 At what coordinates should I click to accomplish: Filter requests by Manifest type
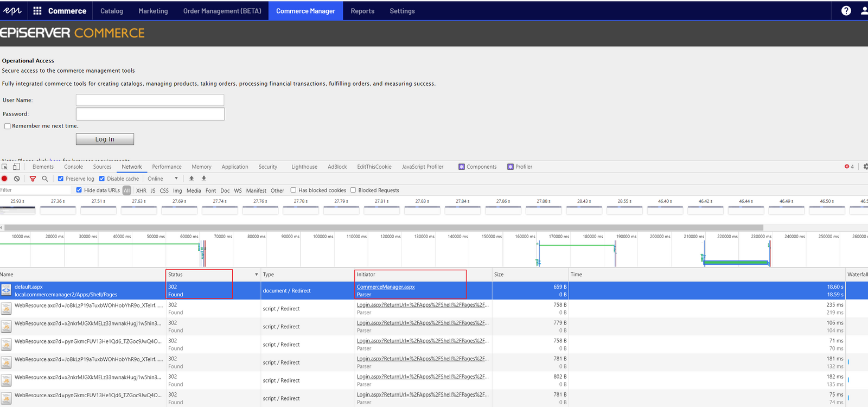coord(256,190)
